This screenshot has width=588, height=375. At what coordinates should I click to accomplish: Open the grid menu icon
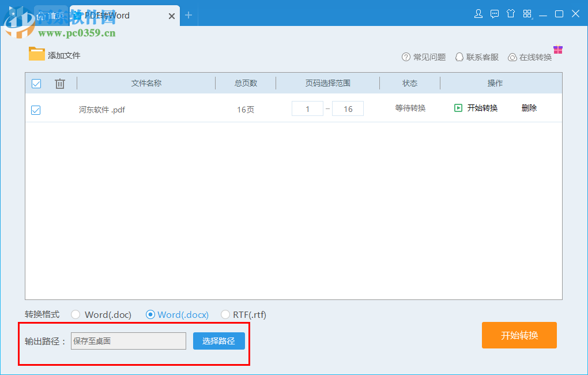[x=527, y=14]
